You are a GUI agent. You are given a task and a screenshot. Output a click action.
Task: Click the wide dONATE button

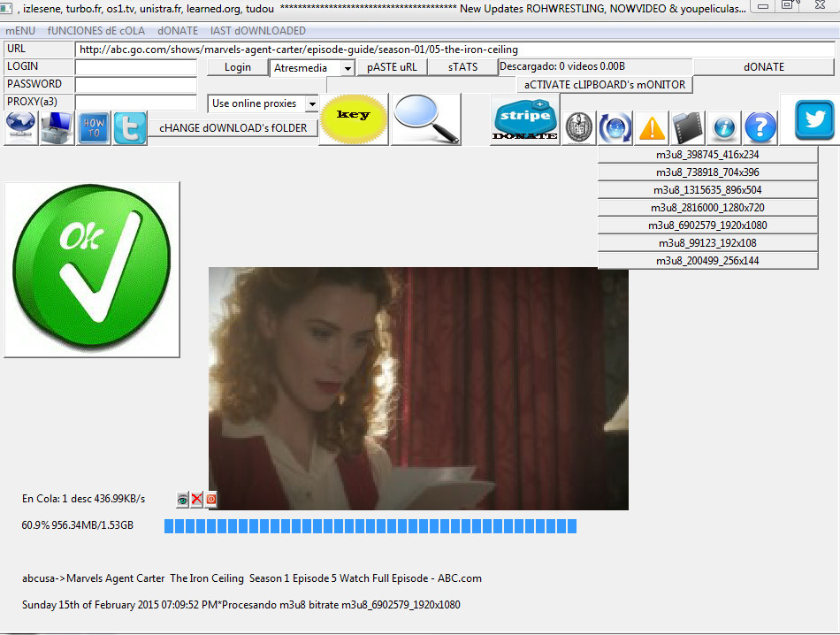point(764,67)
